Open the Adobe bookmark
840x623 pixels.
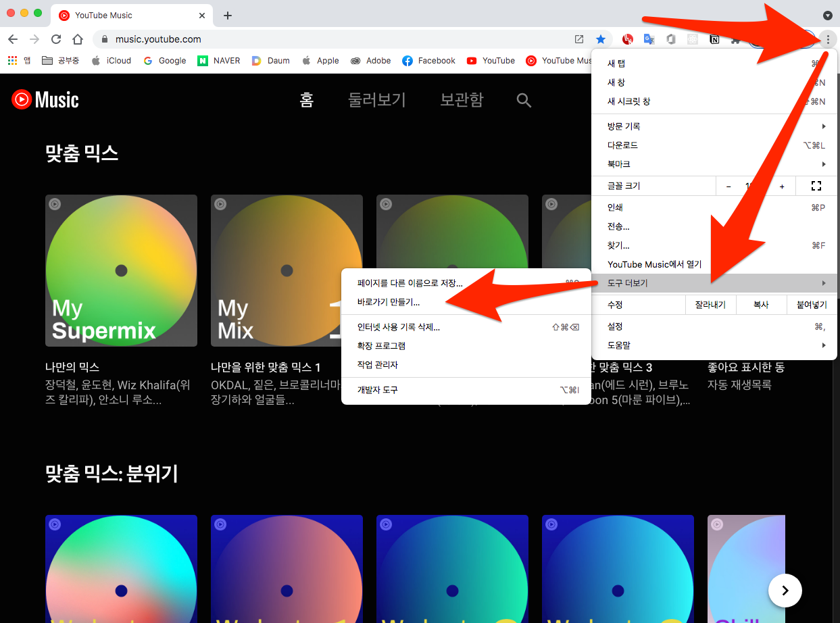click(x=371, y=60)
